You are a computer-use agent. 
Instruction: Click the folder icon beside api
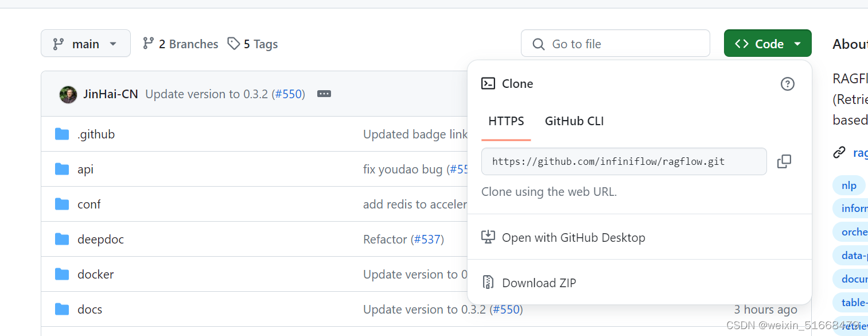tap(62, 169)
